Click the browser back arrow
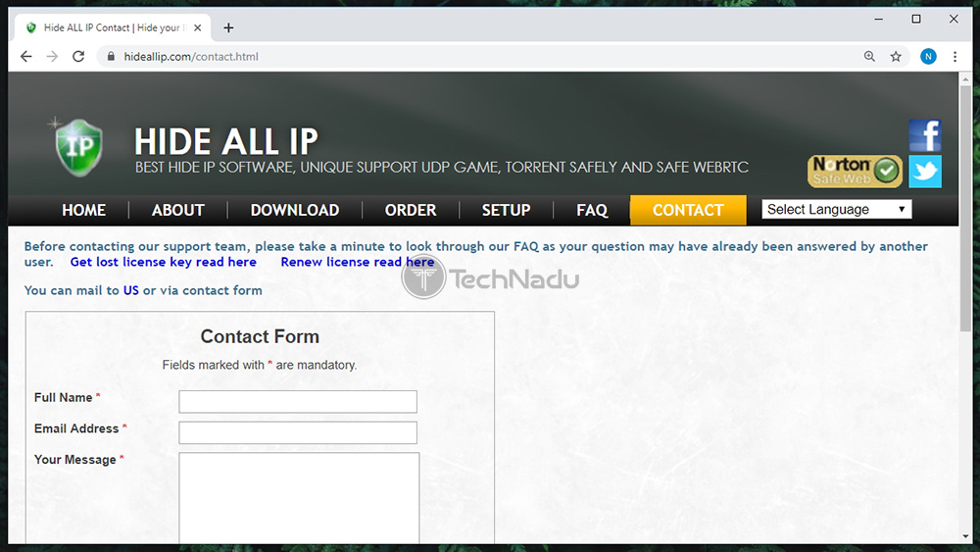Image resolution: width=980 pixels, height=552 pixels. tap(26, 56)
